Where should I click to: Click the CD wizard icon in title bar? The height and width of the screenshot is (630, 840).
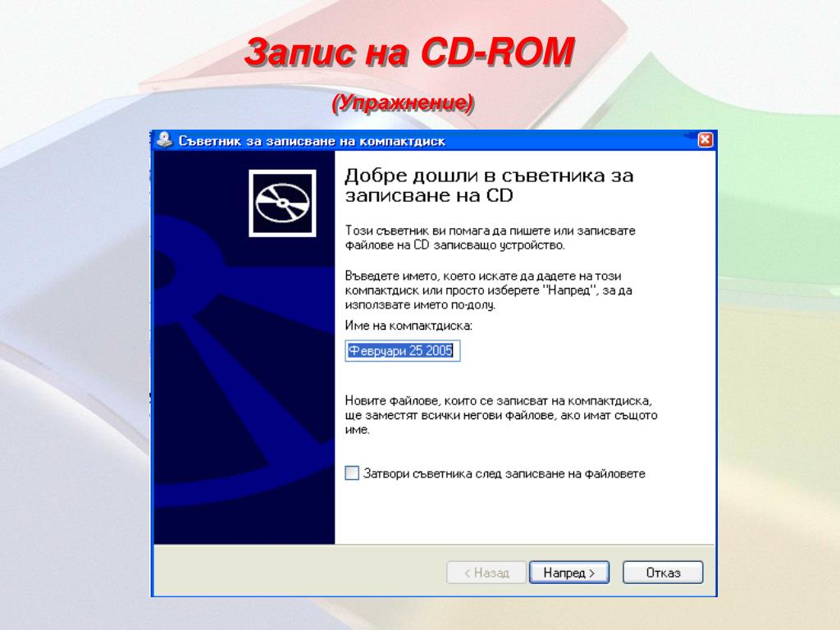tap(164, 139)
